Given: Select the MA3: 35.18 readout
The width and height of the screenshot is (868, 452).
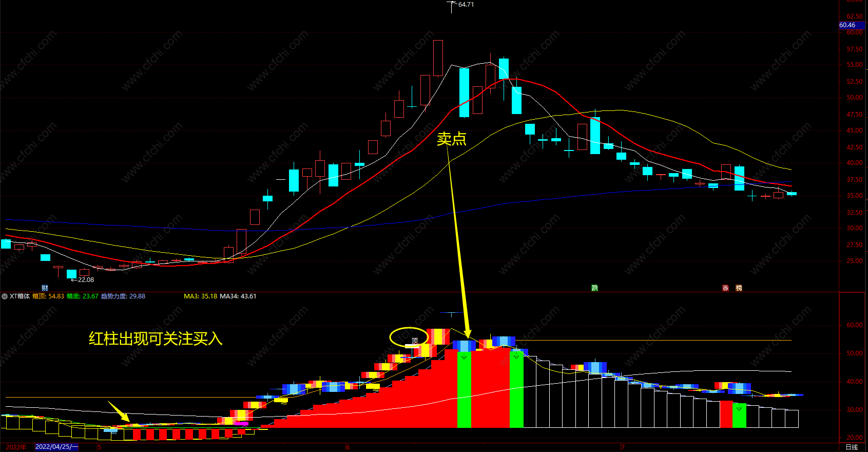Looking at the screenshot, I should [x=201, y=296].
